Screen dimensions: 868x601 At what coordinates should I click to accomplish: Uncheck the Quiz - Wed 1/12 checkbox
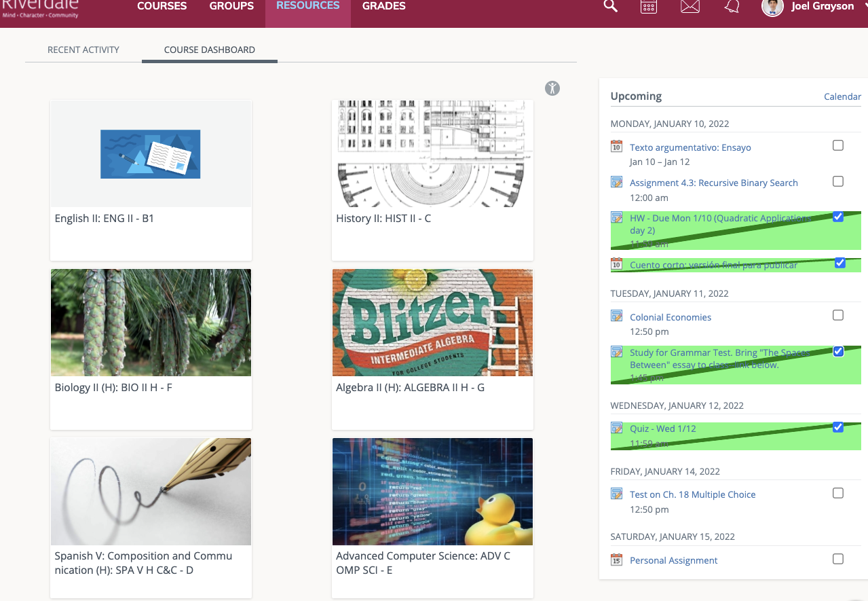pyautogui.click(x=838, y=427)
